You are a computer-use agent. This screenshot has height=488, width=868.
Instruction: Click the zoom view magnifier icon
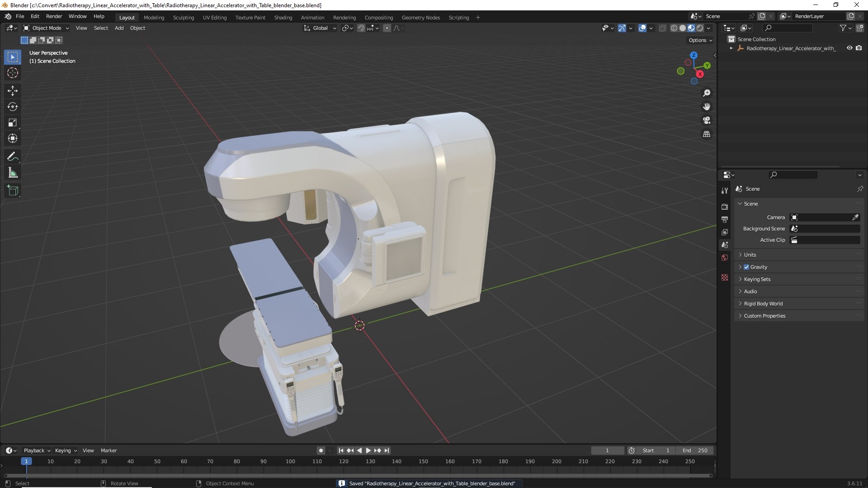707,93
